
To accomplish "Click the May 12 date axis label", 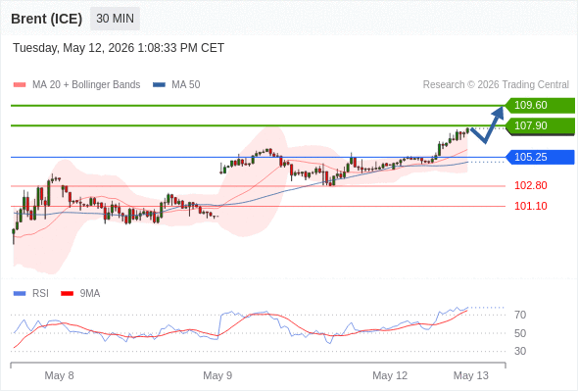I will (x=390, y=375).
